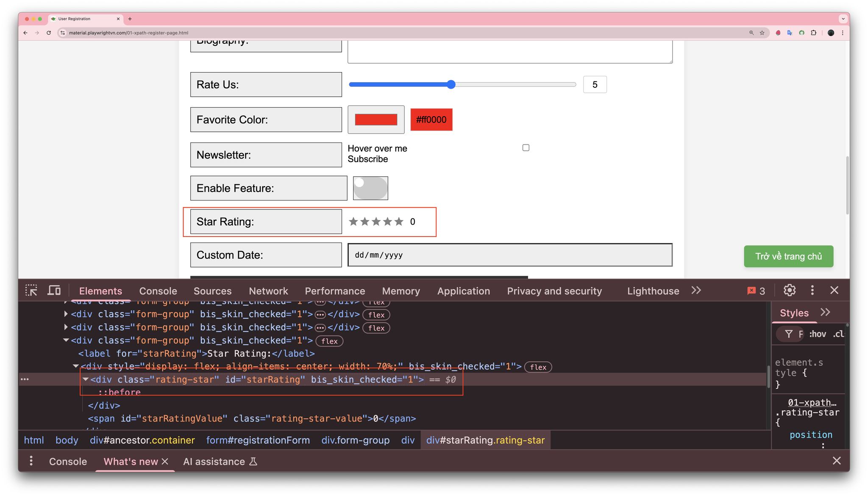This screenshot has height=496, width=868.
Task: Activate the DevTools element inspector icon
Action: 31,290
